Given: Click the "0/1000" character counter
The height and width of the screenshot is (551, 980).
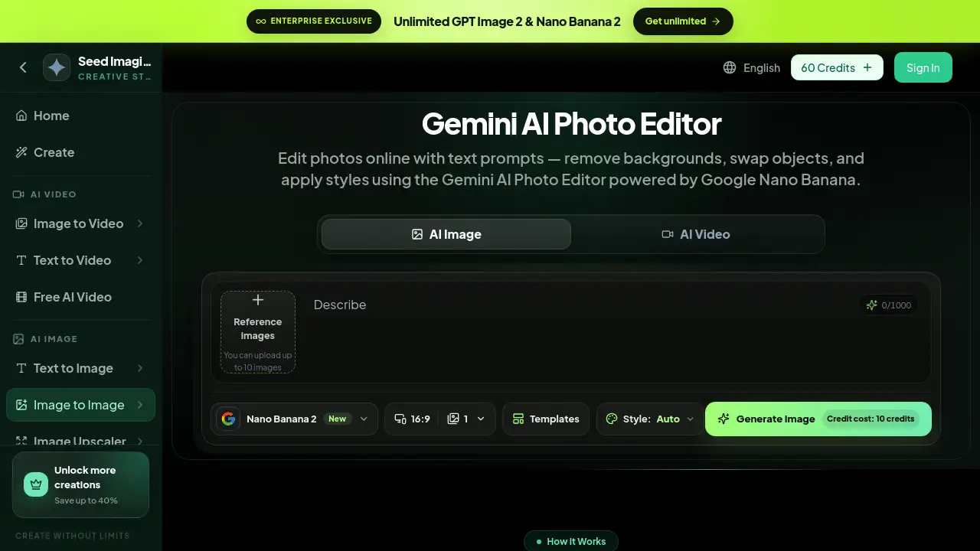Looking at the screenshot, I should [x=897, y=305].
